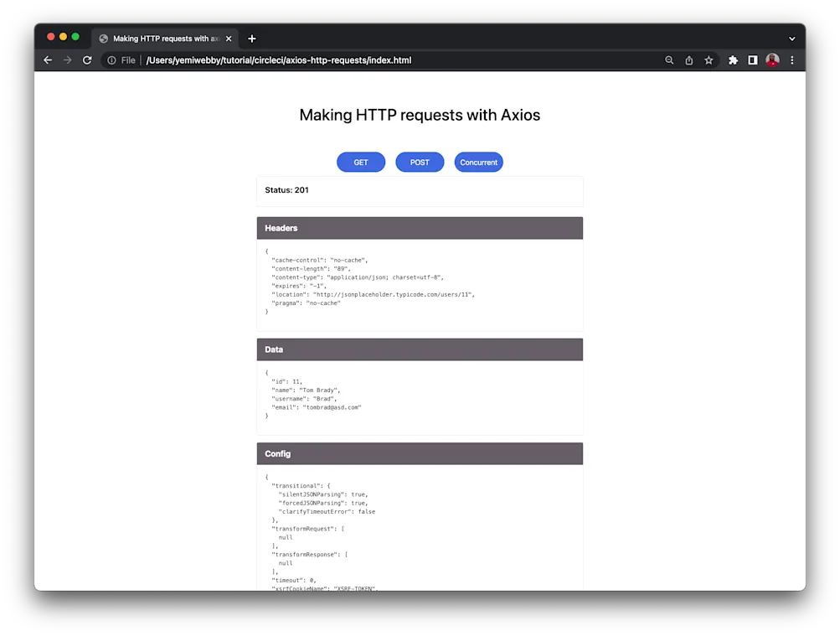The height and width of the screenshot is (636, 840).
Task: Click the "transformResponse" config line
Action: (309, 554)
